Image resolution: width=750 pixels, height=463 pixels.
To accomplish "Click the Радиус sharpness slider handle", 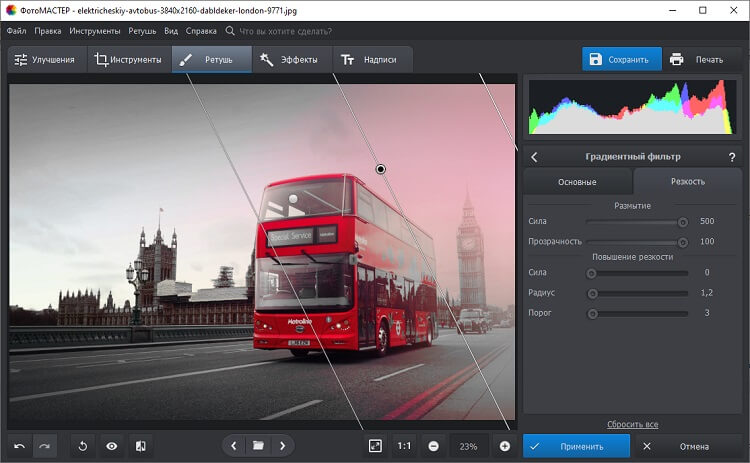I will point(593,293).
